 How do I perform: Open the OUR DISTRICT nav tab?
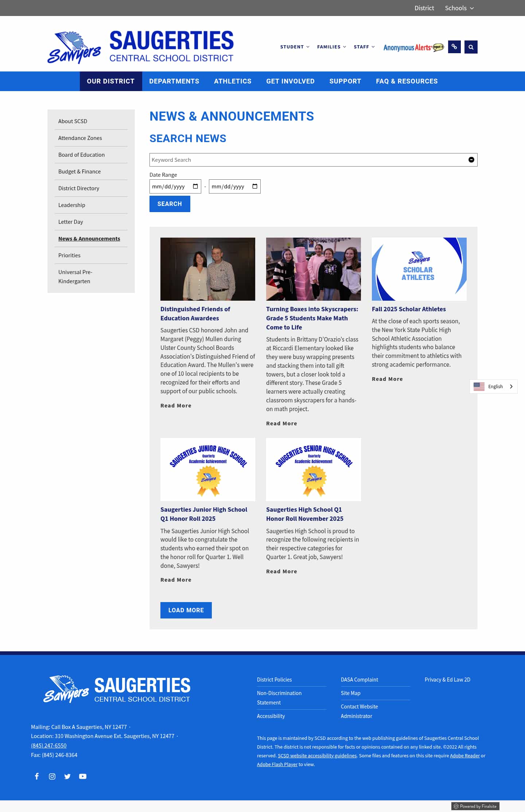coord(110,81)
